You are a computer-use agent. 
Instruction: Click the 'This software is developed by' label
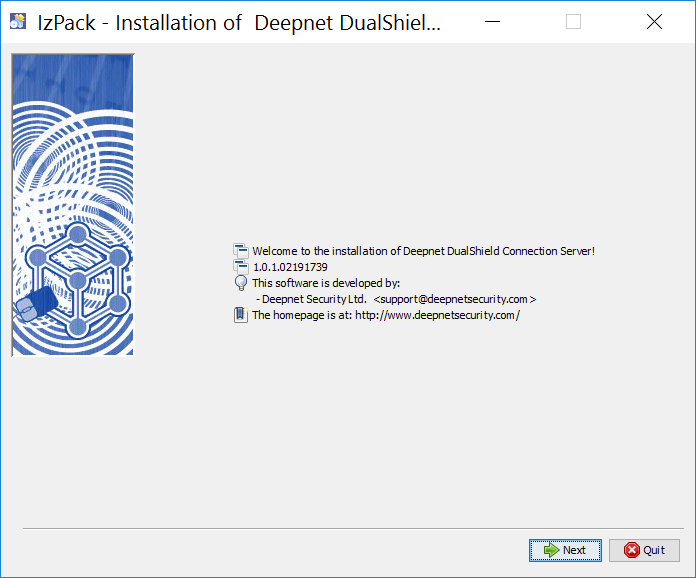coord(326,283)
